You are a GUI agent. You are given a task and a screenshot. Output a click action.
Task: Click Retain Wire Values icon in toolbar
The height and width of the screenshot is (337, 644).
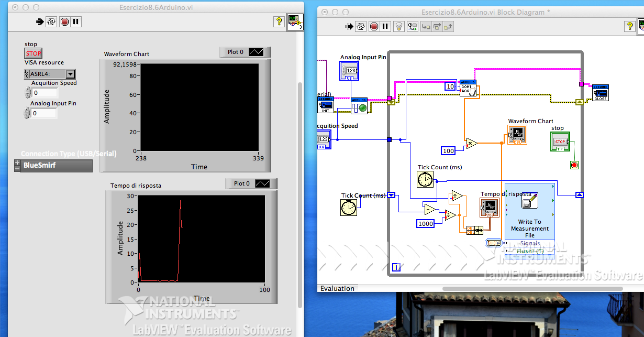[x=413, y=26]
